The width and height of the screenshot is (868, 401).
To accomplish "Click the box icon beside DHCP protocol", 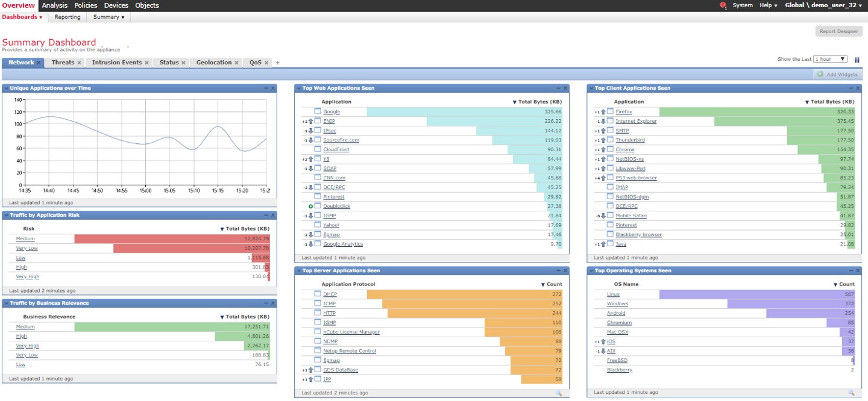I will pos(318,294).
